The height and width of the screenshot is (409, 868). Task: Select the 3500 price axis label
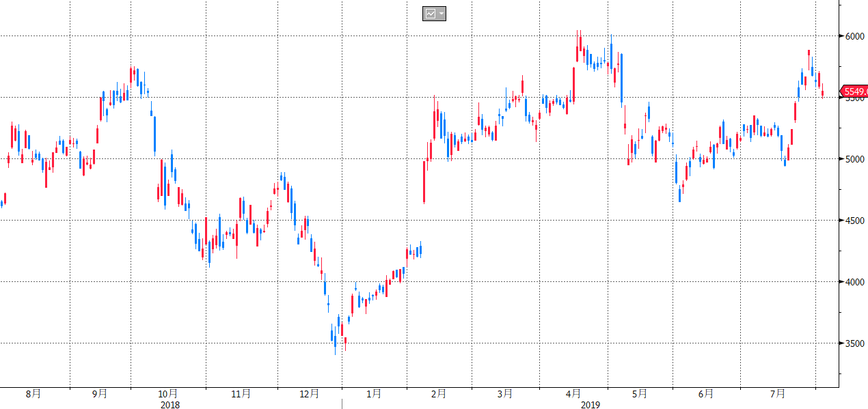pyautogui.click(x=854, y=343)
